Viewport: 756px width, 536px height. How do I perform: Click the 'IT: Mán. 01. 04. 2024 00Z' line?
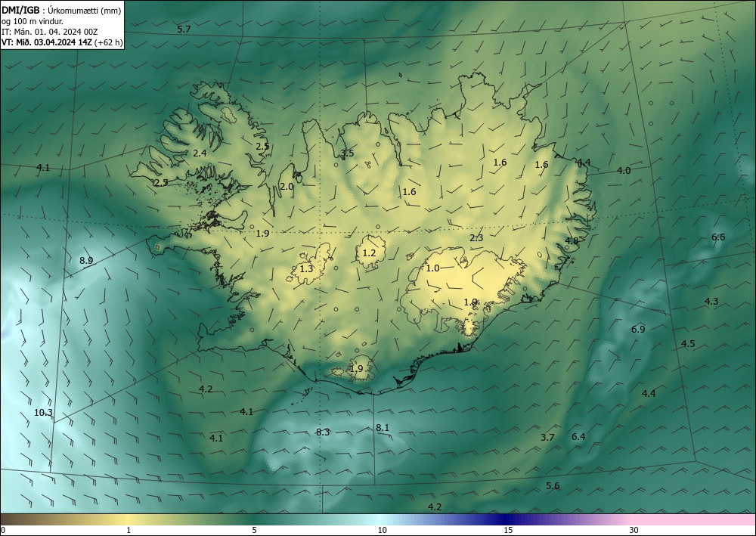click(50, 32)
